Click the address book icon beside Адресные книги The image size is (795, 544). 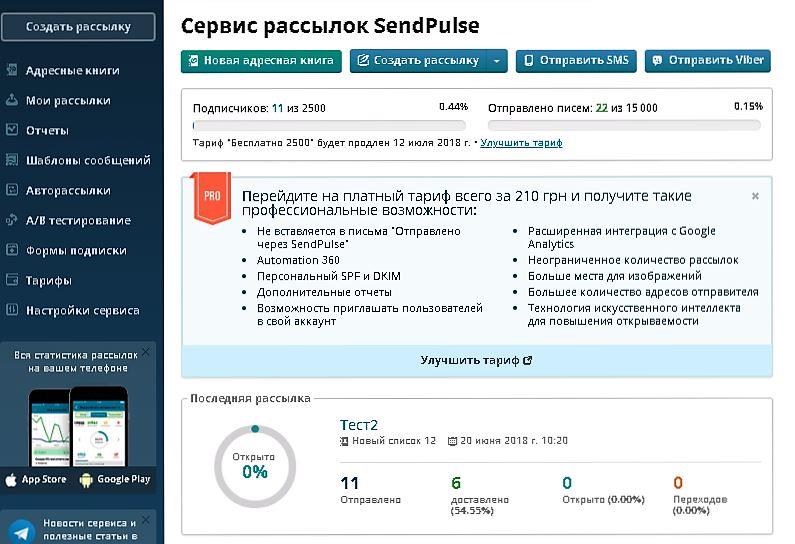coord(12,70)
